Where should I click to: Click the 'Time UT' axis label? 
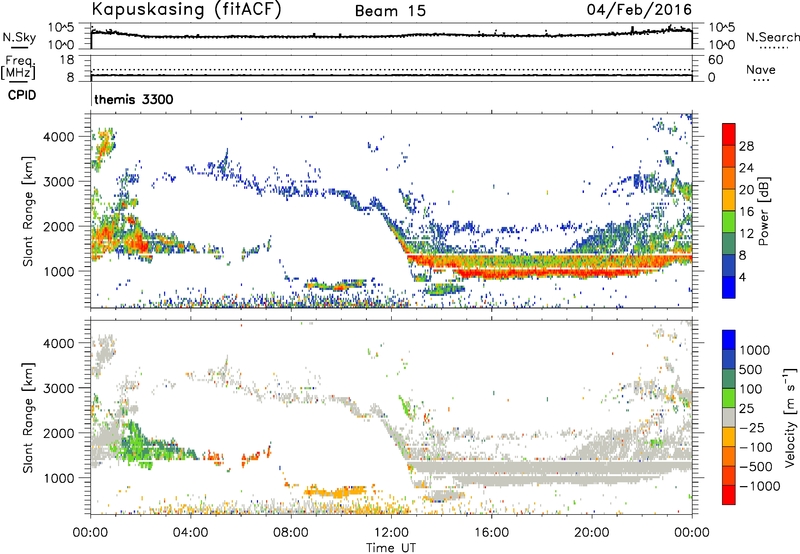391,548
